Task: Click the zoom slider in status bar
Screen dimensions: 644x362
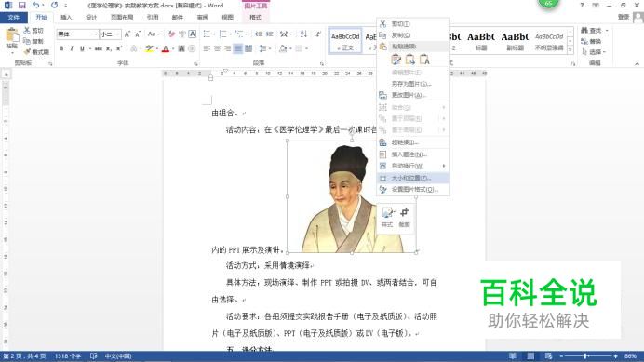Action: point(588,356)
